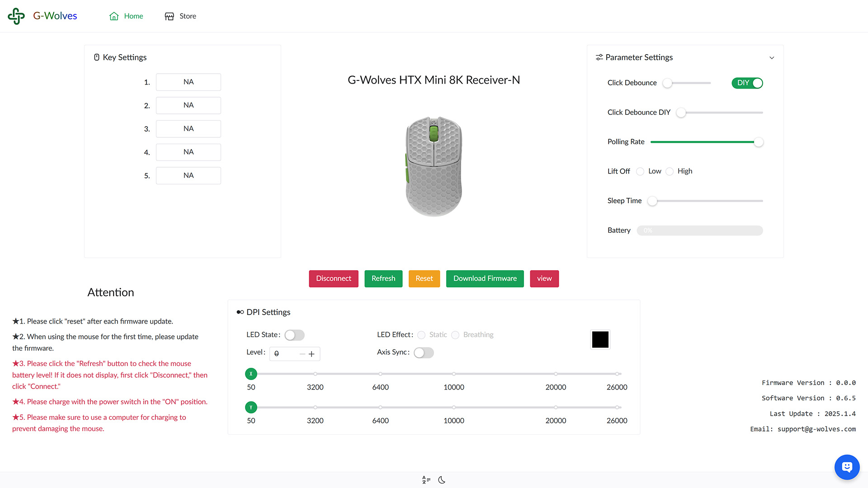Open the Store page
Viewport: 868px width, 488px height.
coord(180,16)
